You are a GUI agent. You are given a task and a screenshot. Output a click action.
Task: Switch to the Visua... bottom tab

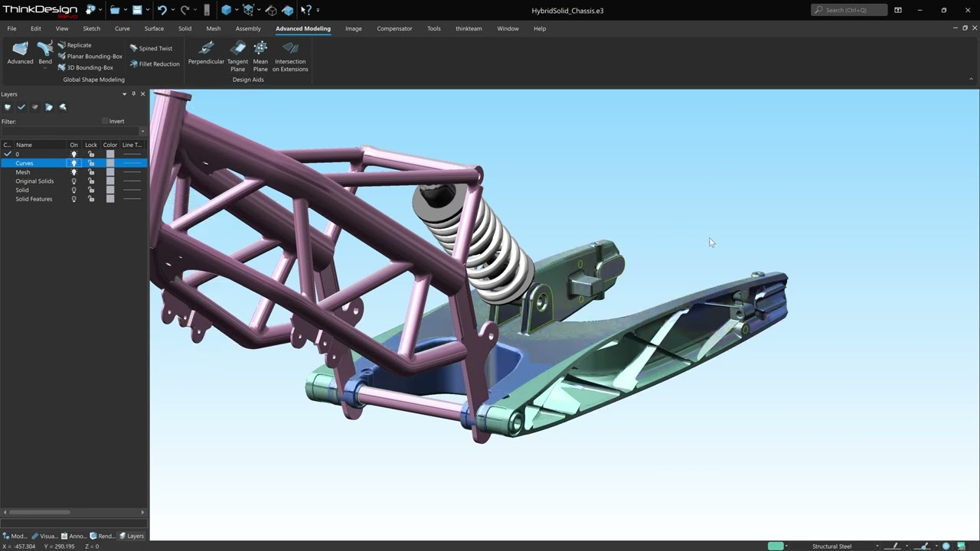44,536
